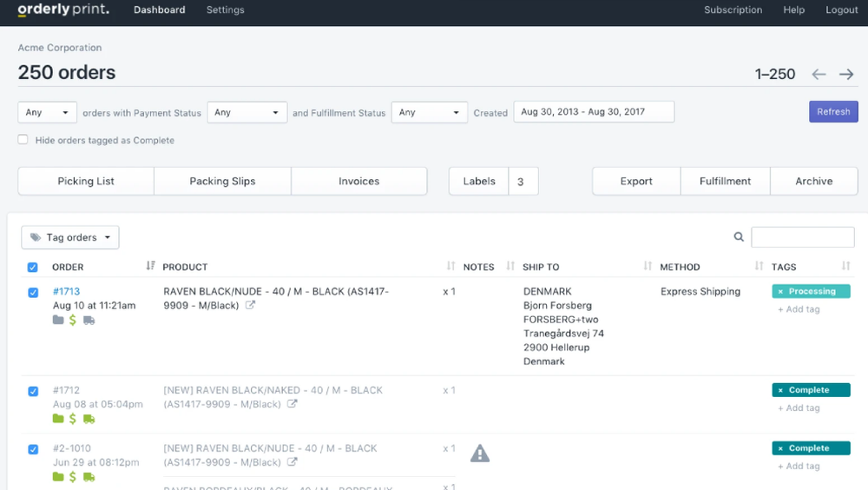This screenshot has width=868, height=490.
Task: Click the green dollar icon under order #1712
Action: point(73,419)
